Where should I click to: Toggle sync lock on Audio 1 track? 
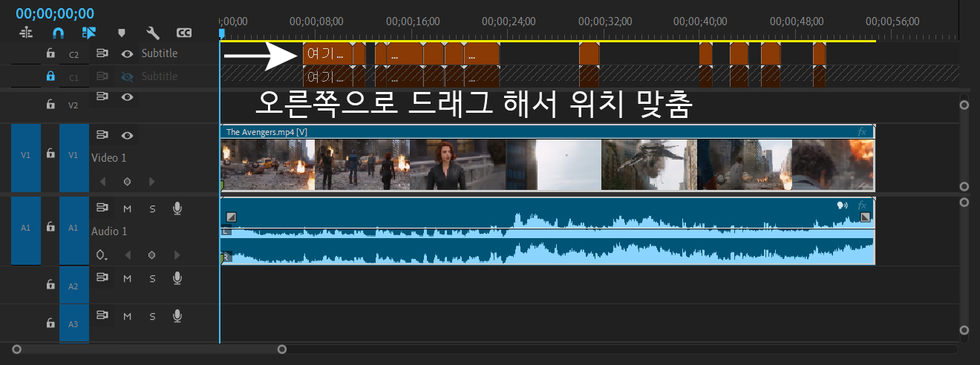click(x=102, y=208)
